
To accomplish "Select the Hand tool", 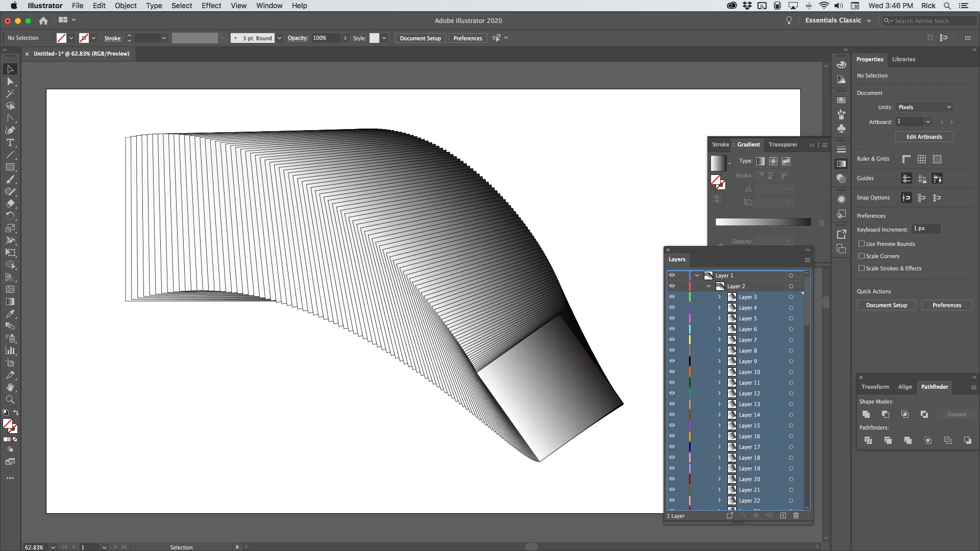I will (x=10, y=388).
